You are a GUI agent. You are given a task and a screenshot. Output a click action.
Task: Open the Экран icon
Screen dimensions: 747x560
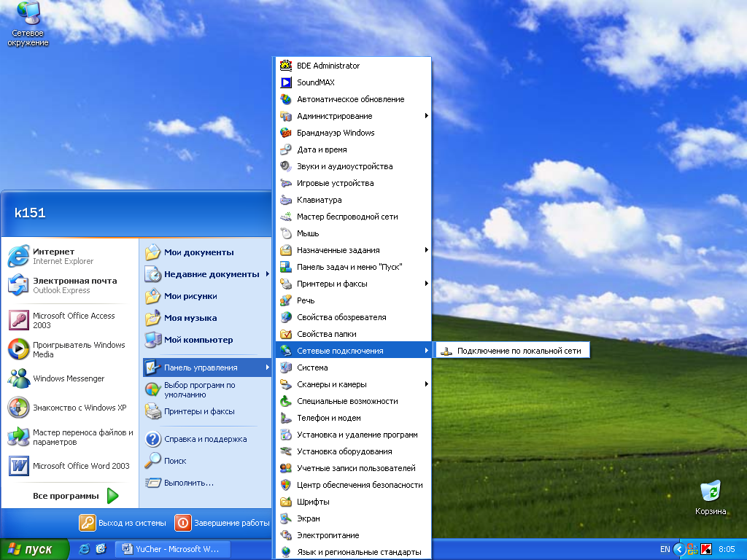286,518
